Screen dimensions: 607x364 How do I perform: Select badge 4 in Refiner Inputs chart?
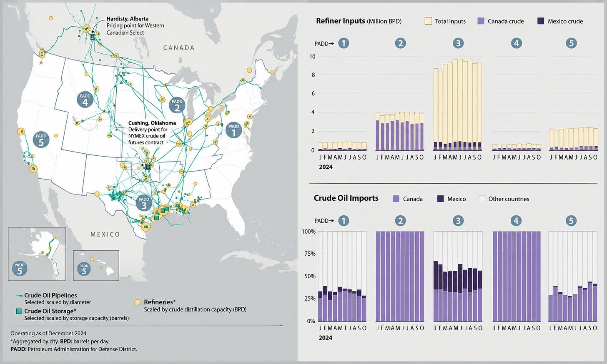click(516, 43)
